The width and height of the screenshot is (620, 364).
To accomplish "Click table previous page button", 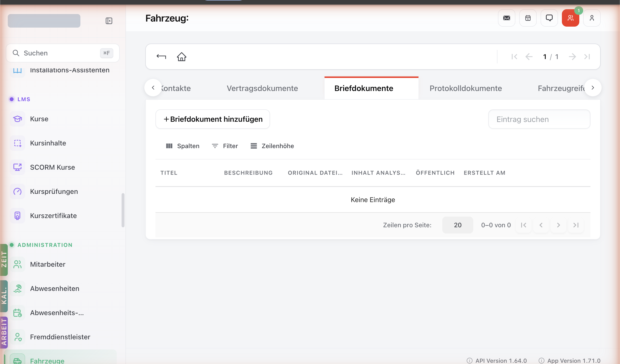I will tap(541, 225).
